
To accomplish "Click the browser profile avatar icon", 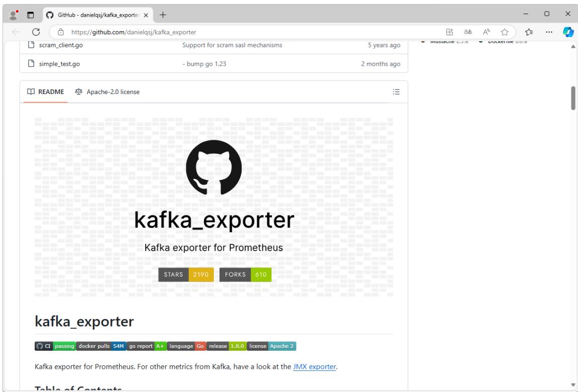I will 14,15.
